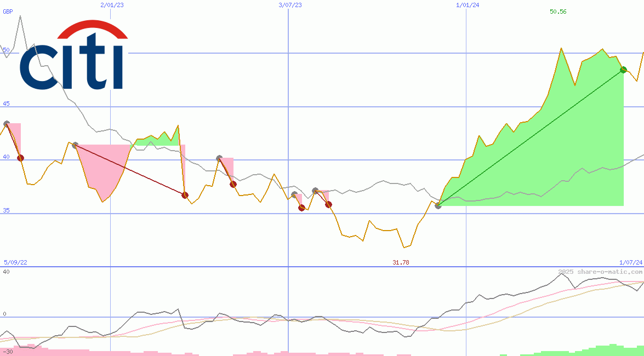This screenshot has height=356, width=644.
Task: Click the grey entry marker starting the longest red trade line
Action: pos(75,145)
